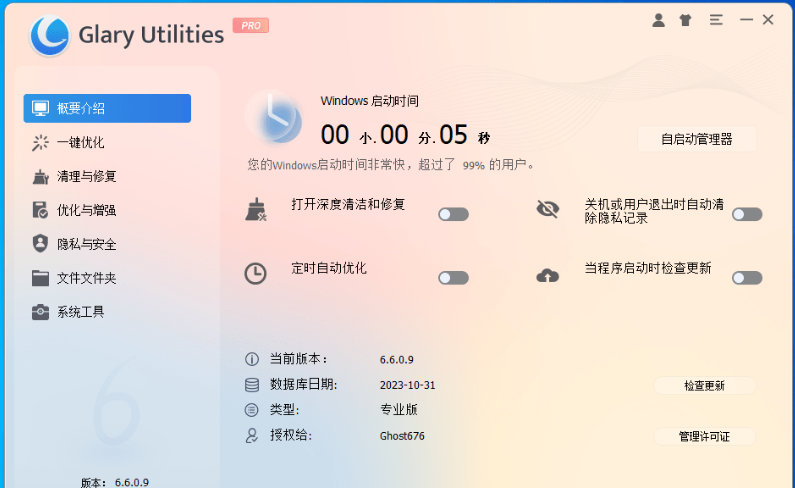The width and height of the screenshot is (795, 488).
Task: Select the 概要介绍 tab
Action: pos(107,108)
